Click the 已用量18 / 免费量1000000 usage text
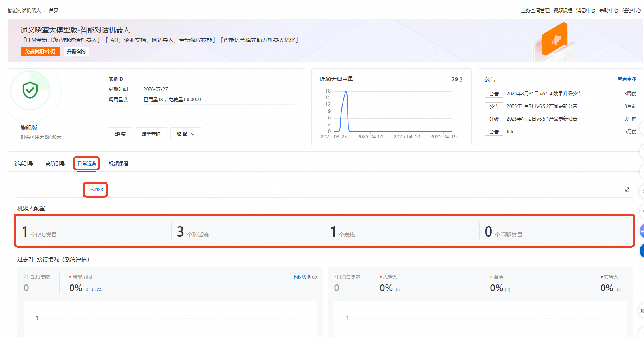Screen dimensions: 644x337 point(172,100)
